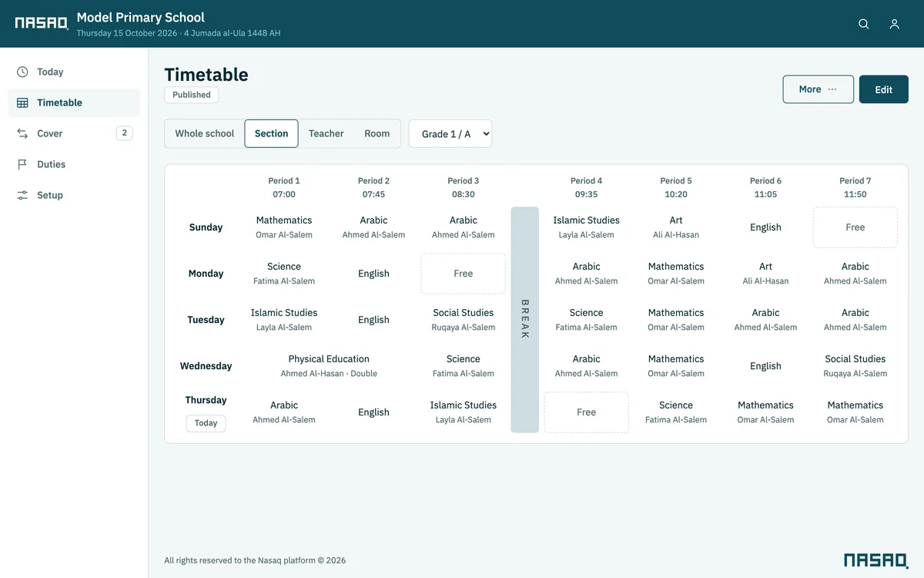The image size is (924, 578).
Task: Select the Free slot on Monday Period 3
Action: [464, 274]
